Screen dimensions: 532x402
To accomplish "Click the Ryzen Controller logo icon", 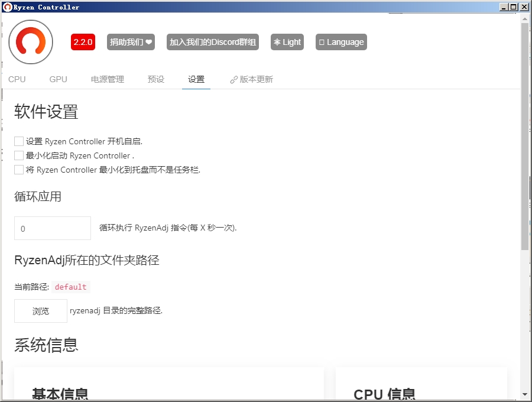I will (30, 42).
